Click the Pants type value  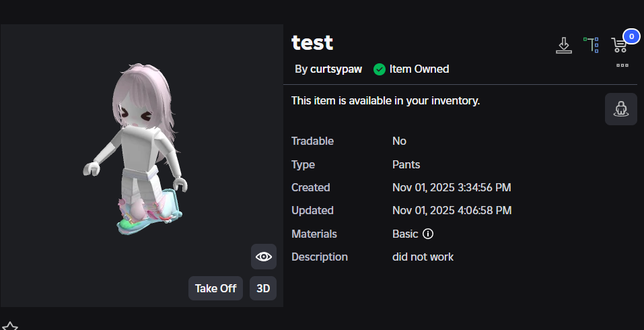click(x=406, y=164)
